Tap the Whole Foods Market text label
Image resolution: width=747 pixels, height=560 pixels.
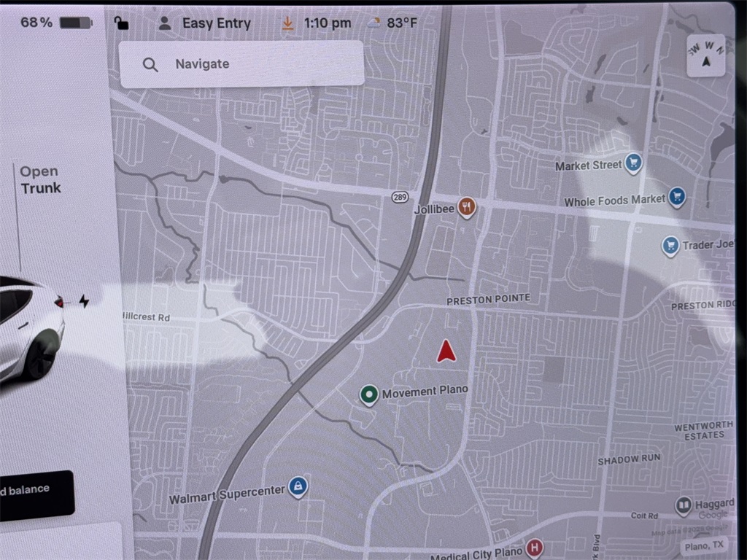614,201
